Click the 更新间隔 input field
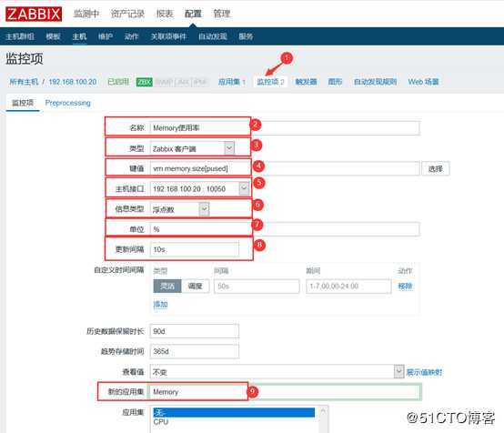This screenshot has height=433, width=504. 195,249
